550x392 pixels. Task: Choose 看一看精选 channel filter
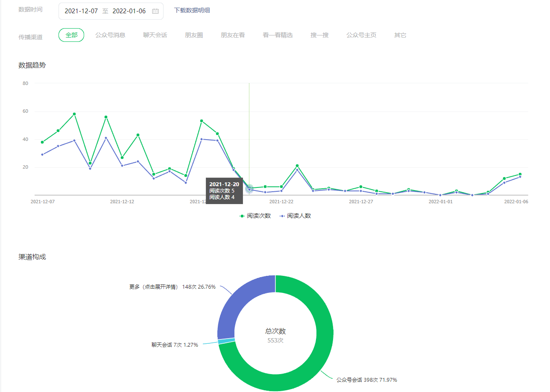click(x=278, y=35)
